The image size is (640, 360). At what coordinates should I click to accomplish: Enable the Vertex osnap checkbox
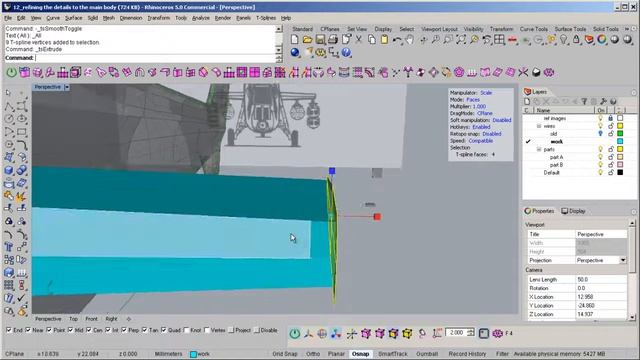click(x=207, y=330)
